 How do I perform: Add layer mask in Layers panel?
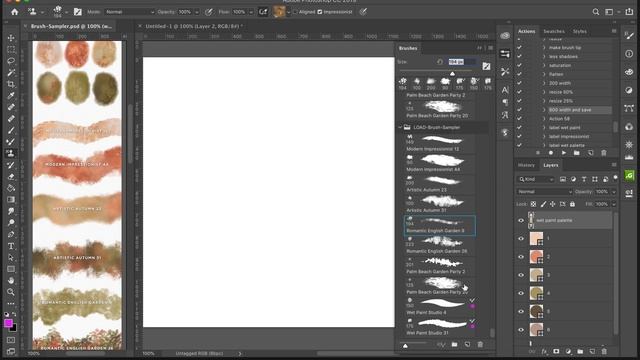point(556,351)
